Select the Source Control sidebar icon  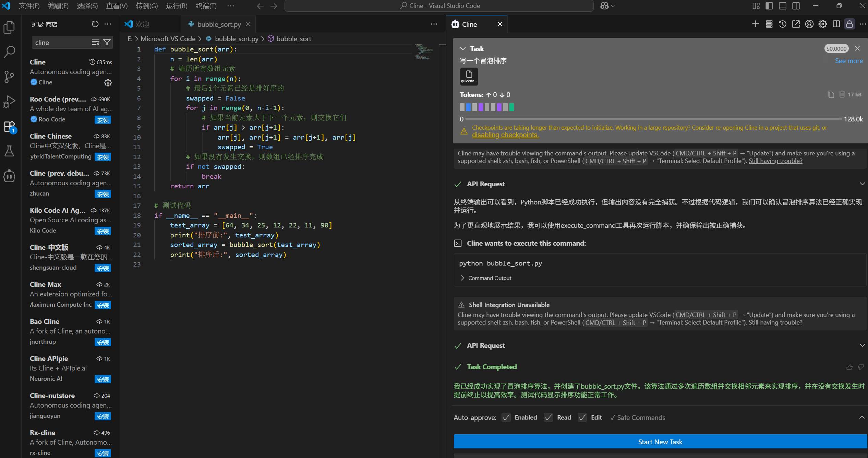click(9, 77)
